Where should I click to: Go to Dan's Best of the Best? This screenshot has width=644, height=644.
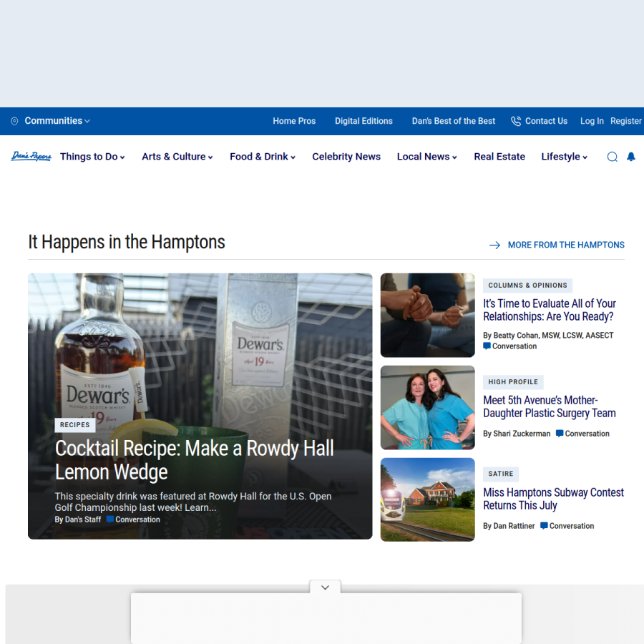point(454,121)
